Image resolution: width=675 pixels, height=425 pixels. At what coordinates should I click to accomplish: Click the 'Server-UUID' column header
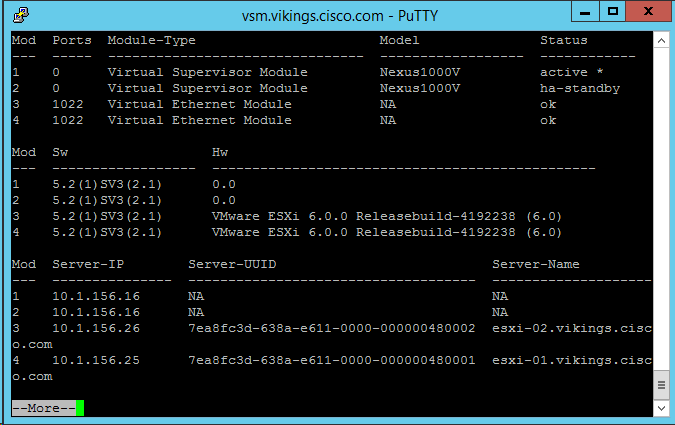pyautogui.click(x=232, y=264)
